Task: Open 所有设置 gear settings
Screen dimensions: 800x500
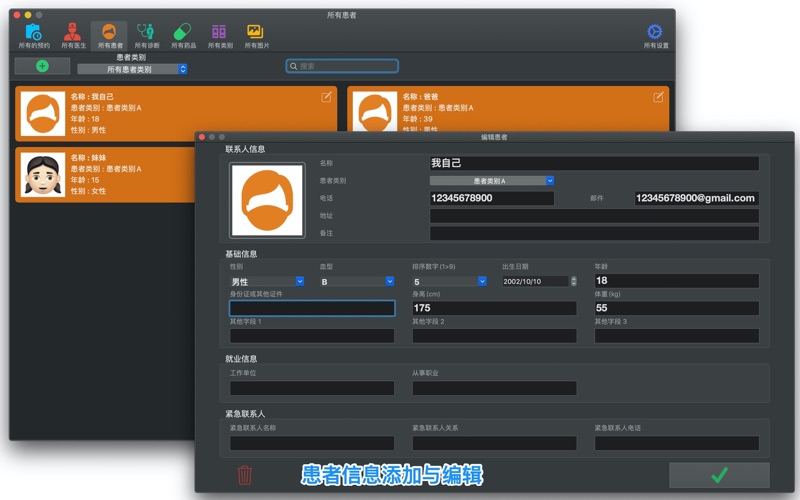Action: point(656,35)
